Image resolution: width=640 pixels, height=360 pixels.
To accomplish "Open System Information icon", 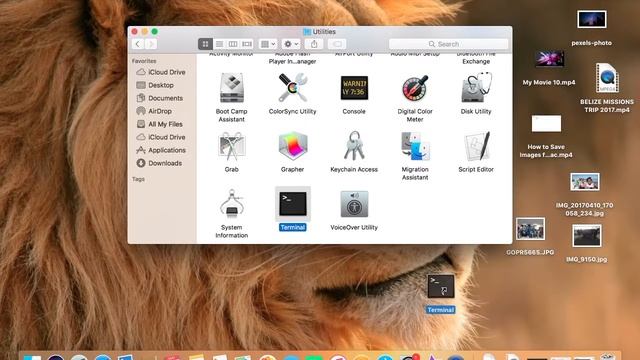I will pos(231,204).
